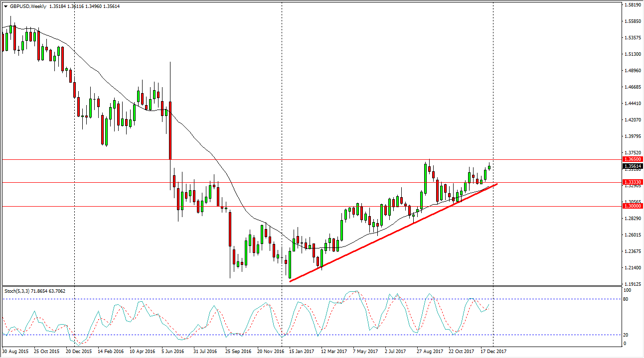
Task: Click the 5 Jun 2016 date label
Action: coord(172,352)
